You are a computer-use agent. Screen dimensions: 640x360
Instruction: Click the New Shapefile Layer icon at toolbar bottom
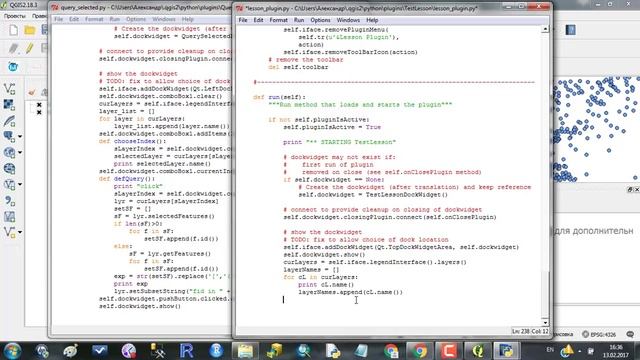(x=9, y=232)
